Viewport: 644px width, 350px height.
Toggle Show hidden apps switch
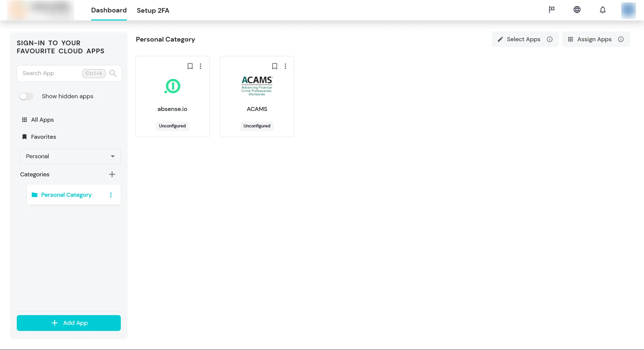pyautogui.click(x=26, y=97)
